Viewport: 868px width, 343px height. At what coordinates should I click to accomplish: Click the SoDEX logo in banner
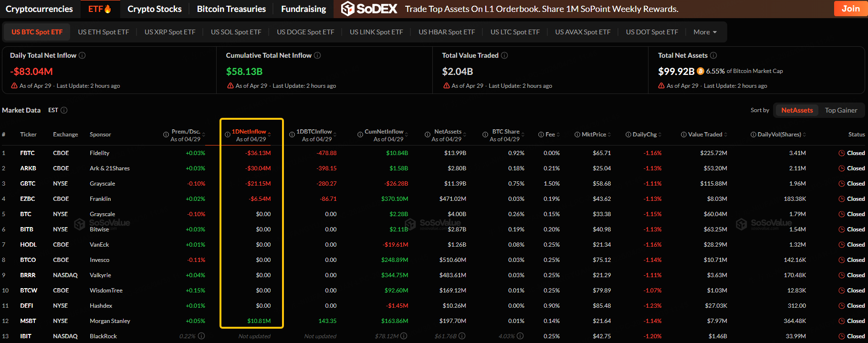point(369,9)
